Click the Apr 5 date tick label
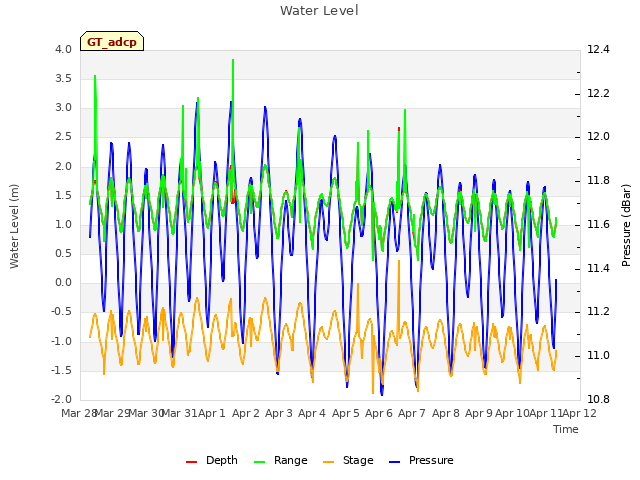This screenshot has width=640, height=480. [346, 413]
